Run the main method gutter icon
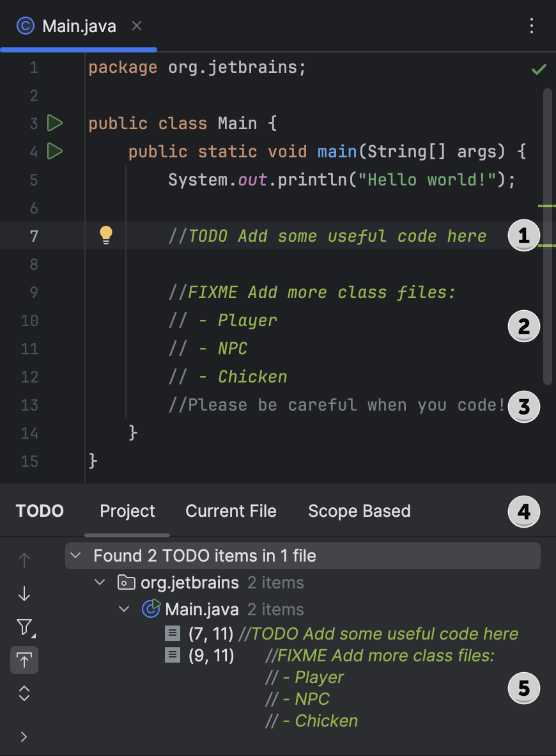The height and width of the screenshot is (756, 556). [x=55, y=152]
